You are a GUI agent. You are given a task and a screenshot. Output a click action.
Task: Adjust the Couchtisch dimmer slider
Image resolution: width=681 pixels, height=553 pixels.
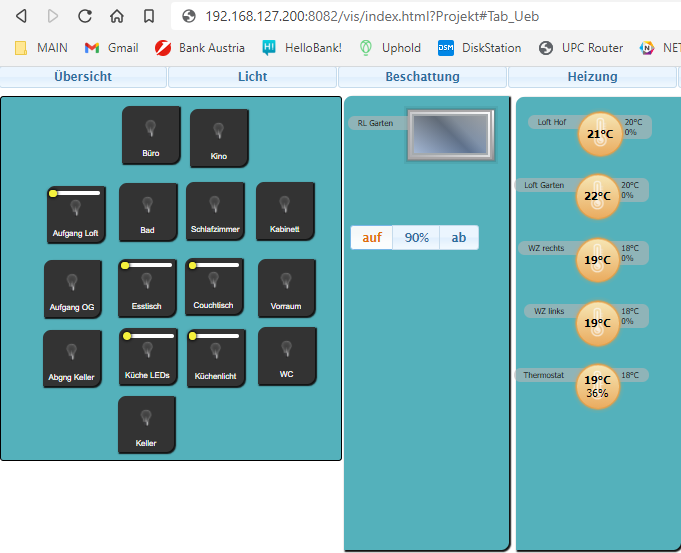tap(214, 265)
